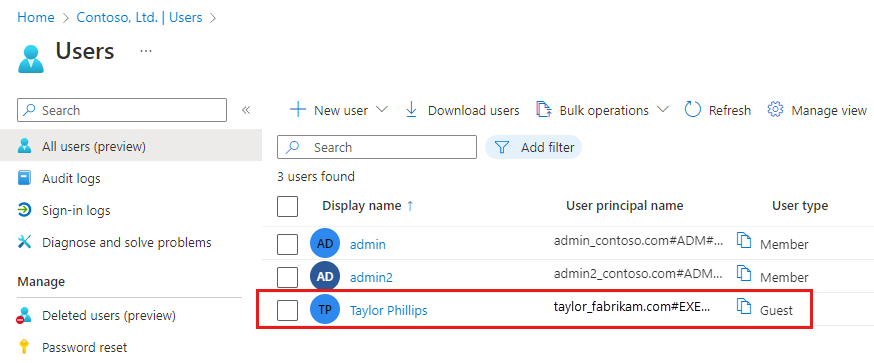
Task: Click the 'Guest' user type cell
Action: tap(776, 311)
